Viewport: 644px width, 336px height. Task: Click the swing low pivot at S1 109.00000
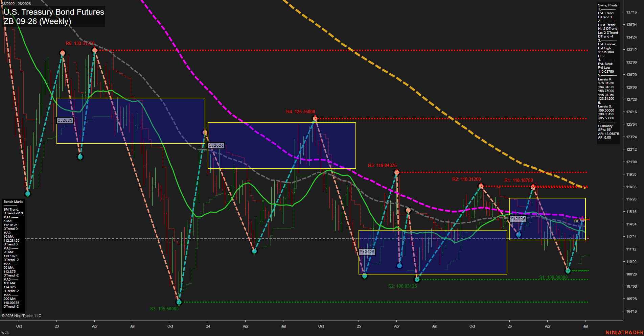568,271
